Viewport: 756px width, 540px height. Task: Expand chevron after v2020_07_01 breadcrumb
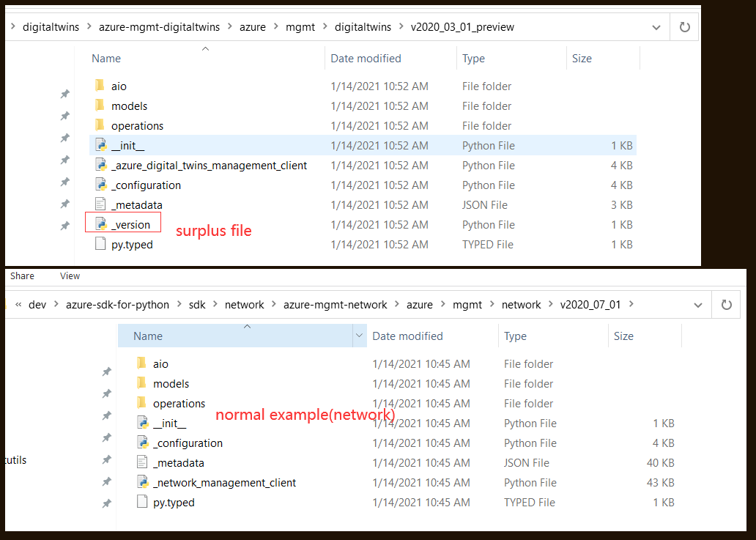[631, 304]
